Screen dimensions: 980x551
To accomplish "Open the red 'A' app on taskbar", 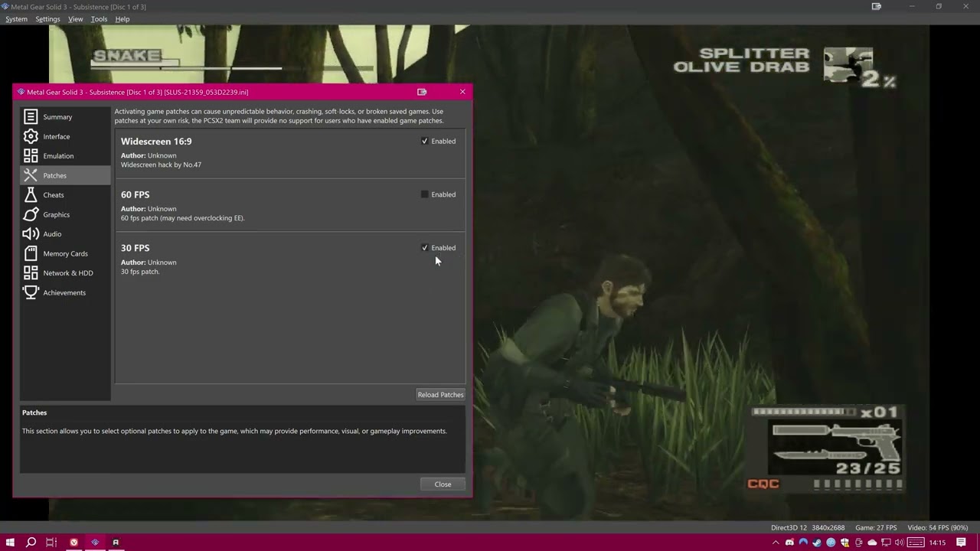I will point(116,543).
